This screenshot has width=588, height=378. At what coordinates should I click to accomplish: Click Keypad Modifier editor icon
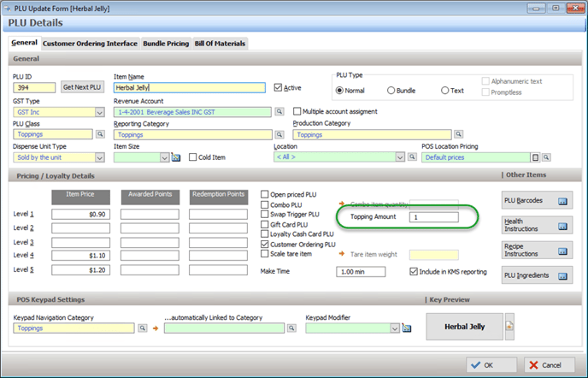click(x=407, y=328)
